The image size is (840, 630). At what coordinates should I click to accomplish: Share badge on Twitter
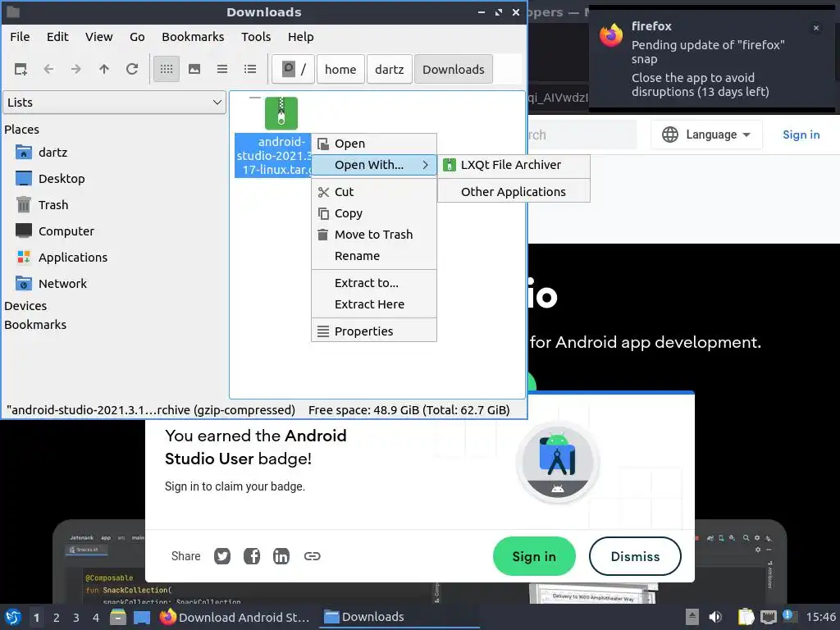click(x=222, y=556)
